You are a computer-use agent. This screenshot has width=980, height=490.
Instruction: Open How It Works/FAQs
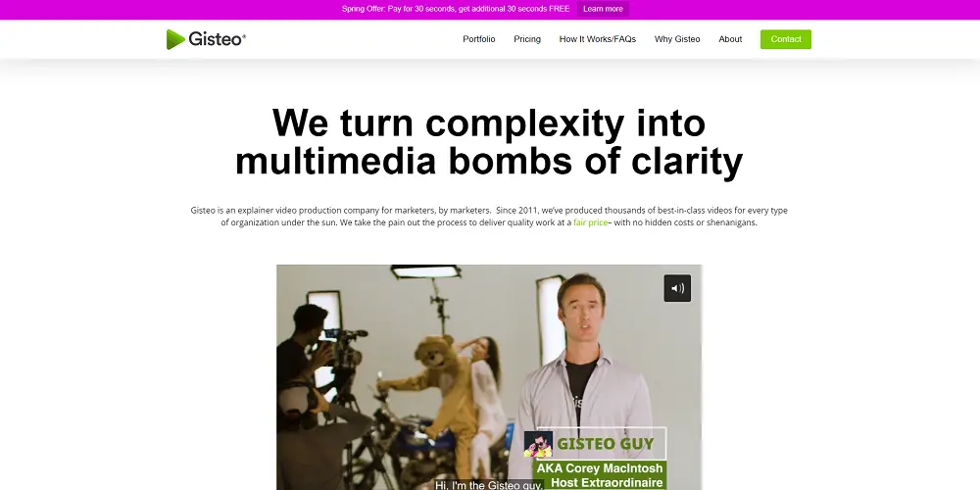pyautogui.click(x=598, y=39)
